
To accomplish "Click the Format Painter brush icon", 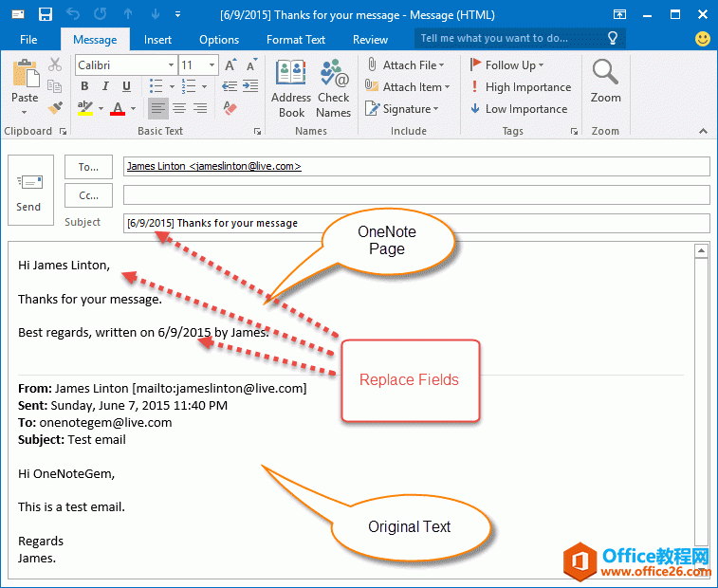I will click(55, 108).
